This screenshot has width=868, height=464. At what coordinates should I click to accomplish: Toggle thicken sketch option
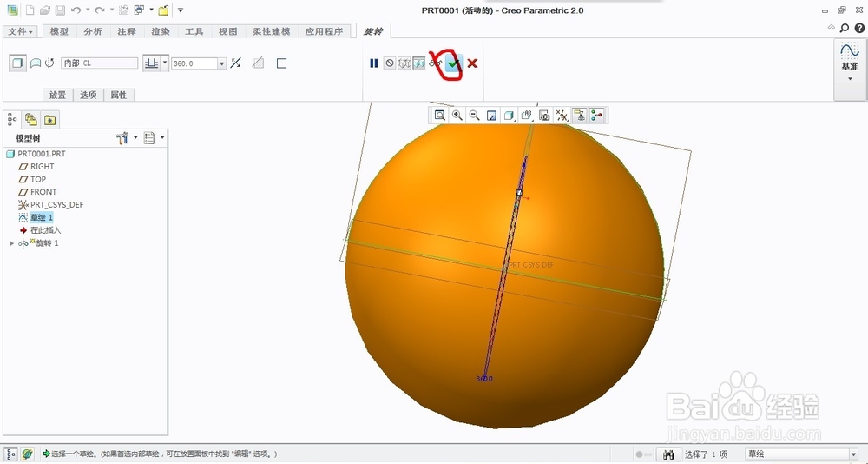click(281, 63)
